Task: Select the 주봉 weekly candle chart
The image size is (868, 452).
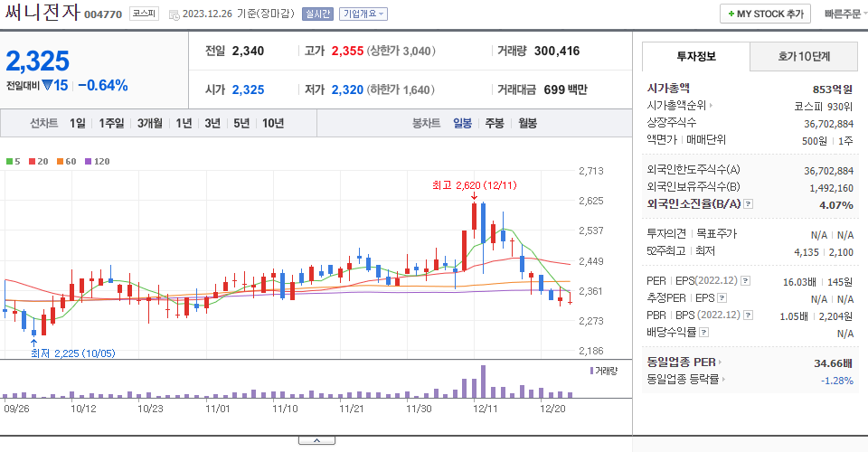Action: pos(495,123)
